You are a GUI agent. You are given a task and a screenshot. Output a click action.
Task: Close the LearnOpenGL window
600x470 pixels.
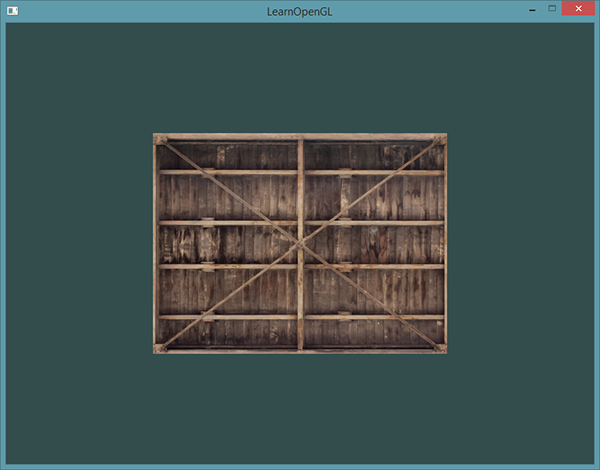pos(578,8)
